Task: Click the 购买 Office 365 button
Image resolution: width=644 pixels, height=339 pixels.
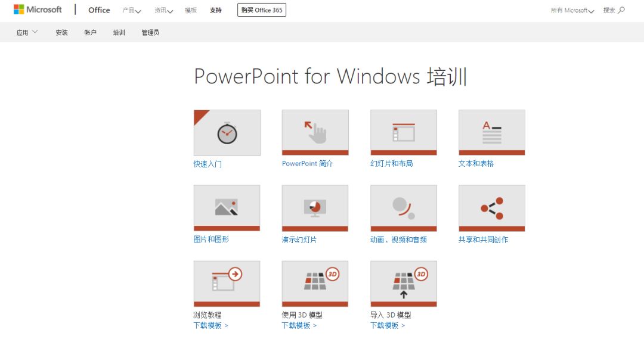Action: point(261,10)
